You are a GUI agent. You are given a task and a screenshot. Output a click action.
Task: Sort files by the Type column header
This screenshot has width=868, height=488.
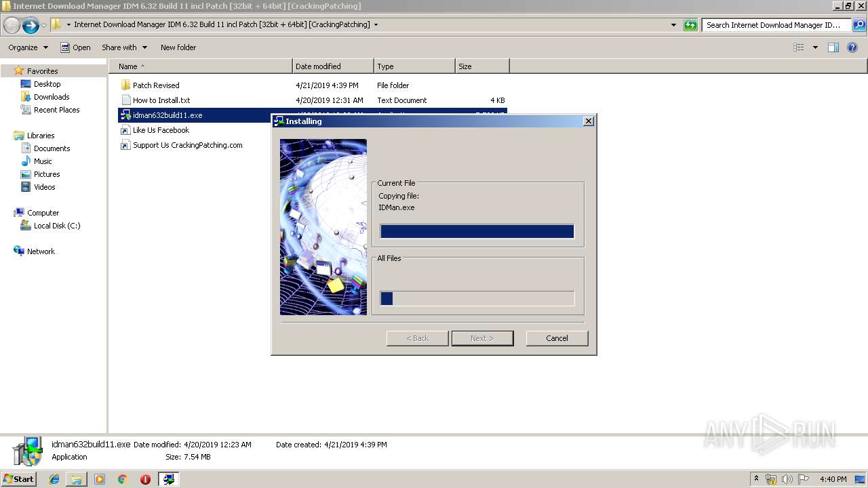[x=414, y=66]
